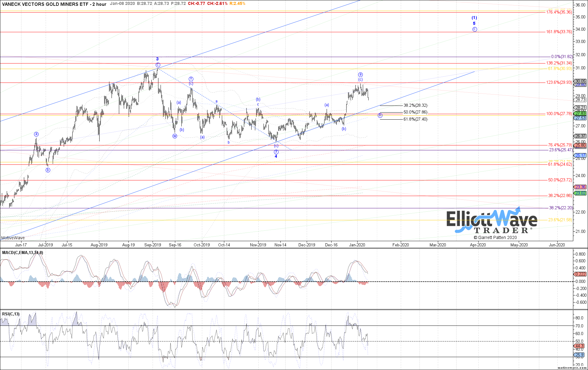The width and height of the screenshot is (588, 370).
Task: Select the yellow '23.6%(21.58)' level label
Action: pyautogui.click(x=560, y=220)
